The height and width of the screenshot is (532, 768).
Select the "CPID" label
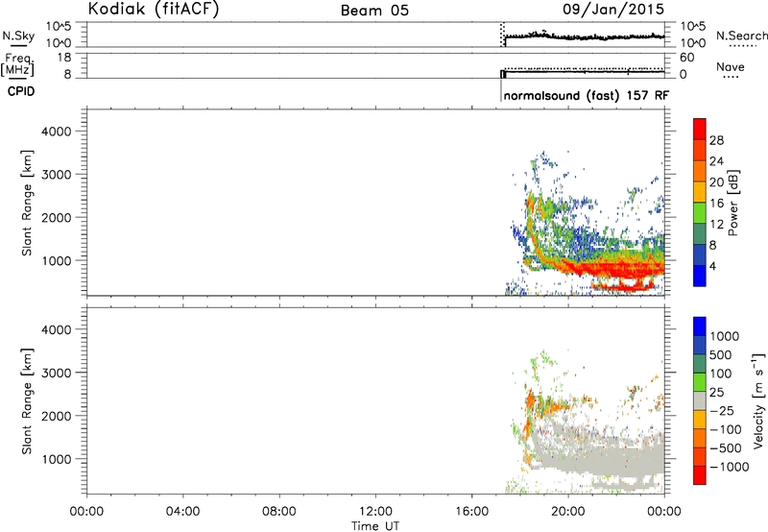pos(21,91)
